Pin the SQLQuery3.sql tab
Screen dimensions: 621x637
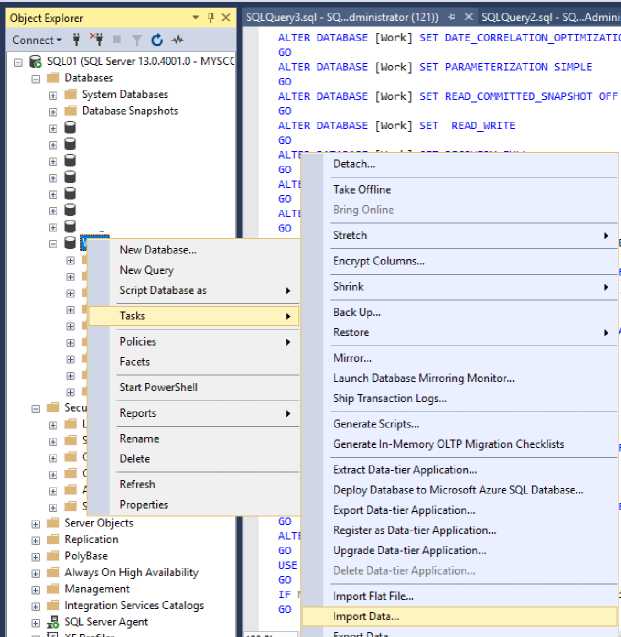(x=452, y=17)
